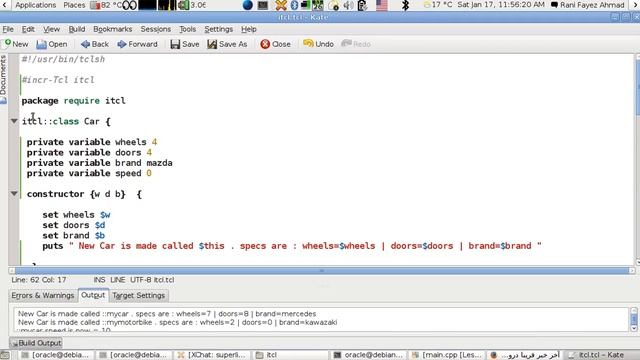Click the UTF-8 encoding status label
Image resolution: width=640 pixels, height=360 pixels.
point(140,280)
